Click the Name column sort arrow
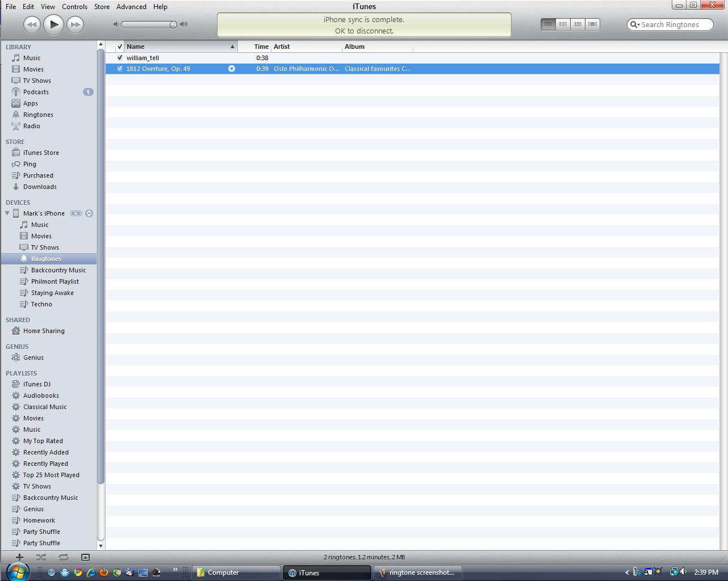728x581 pixels. point(232,47)
